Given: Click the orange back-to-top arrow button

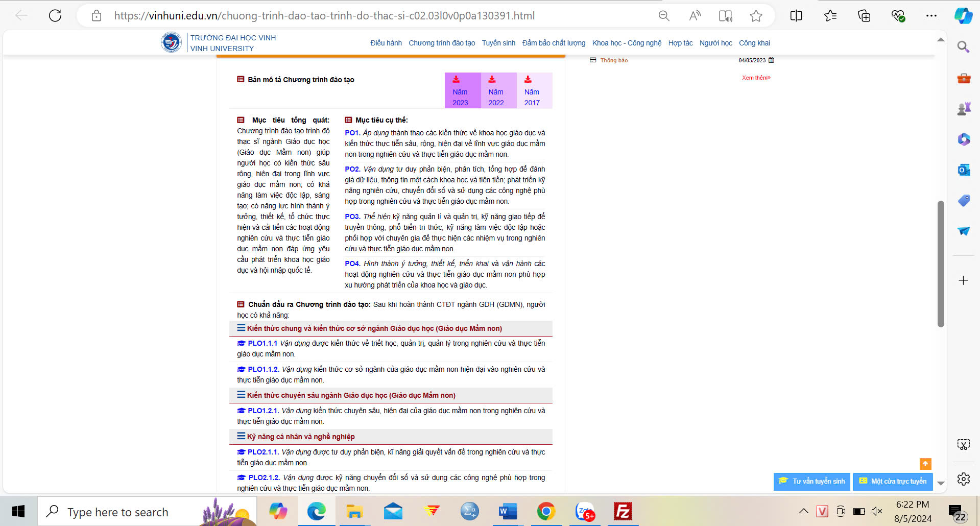Looking at the screenshot, I should (925, 464).
